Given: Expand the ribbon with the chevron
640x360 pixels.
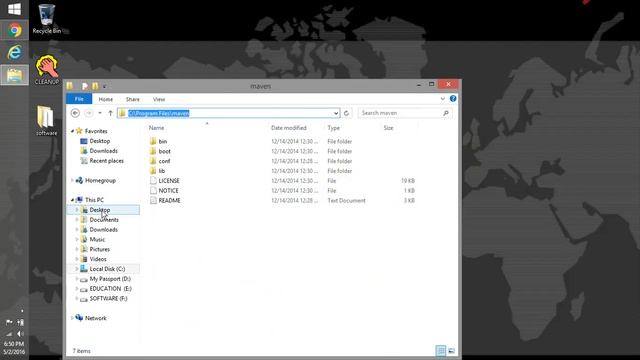Looking at the screenshot, I should [x=442, y=99].
